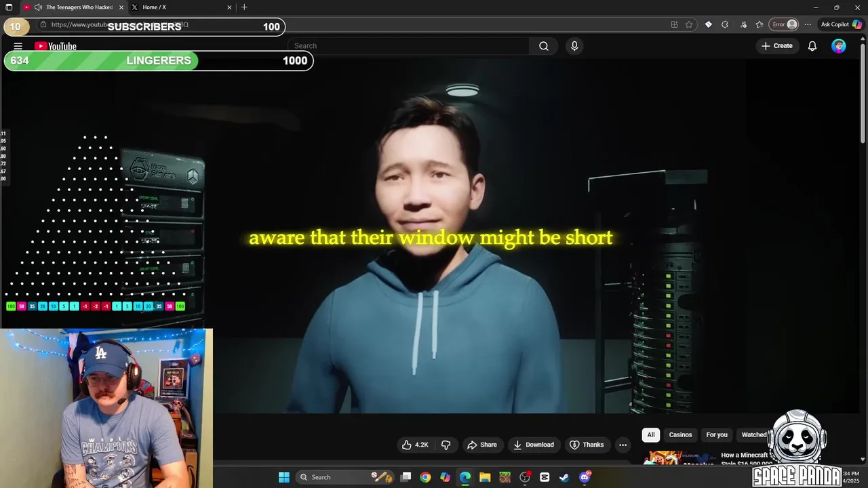Open CapCut from the taskbar
This screenshot has height=488, width=868.
(x=545, y=477)
